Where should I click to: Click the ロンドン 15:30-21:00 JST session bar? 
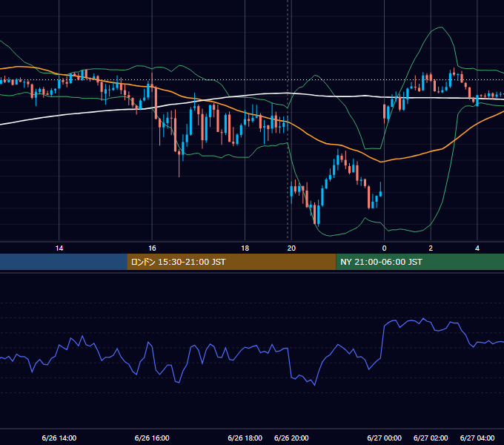[x=231, y=262]
